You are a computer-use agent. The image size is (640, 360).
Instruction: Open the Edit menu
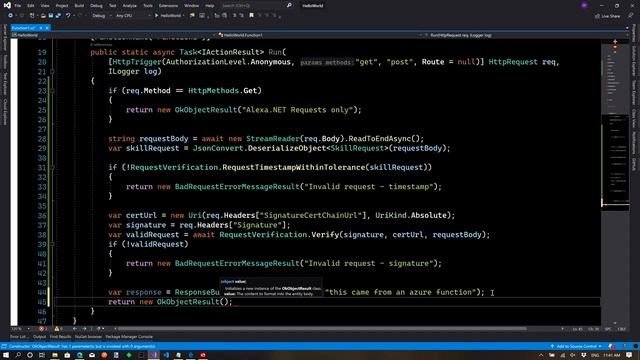31,6
